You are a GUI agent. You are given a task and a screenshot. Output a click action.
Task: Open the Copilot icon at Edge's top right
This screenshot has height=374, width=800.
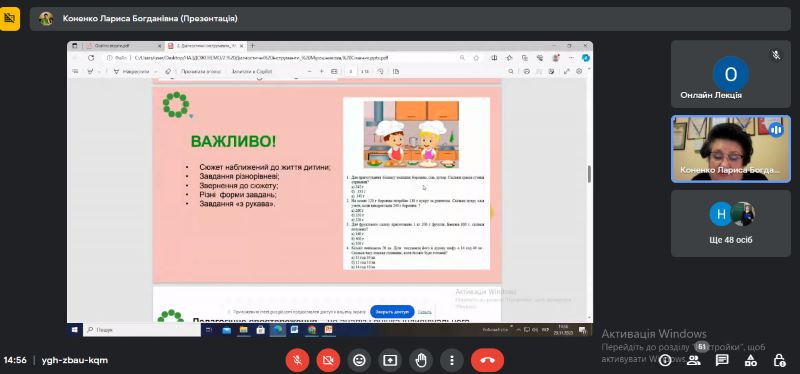586,58
